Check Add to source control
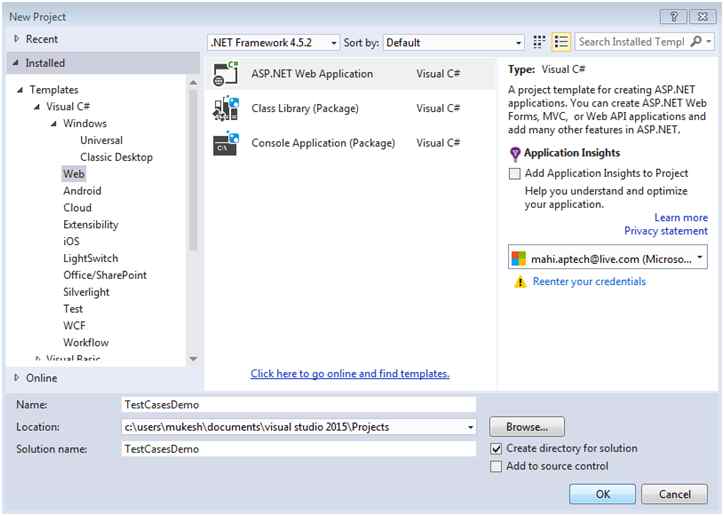724x516 pixels. 496,466
